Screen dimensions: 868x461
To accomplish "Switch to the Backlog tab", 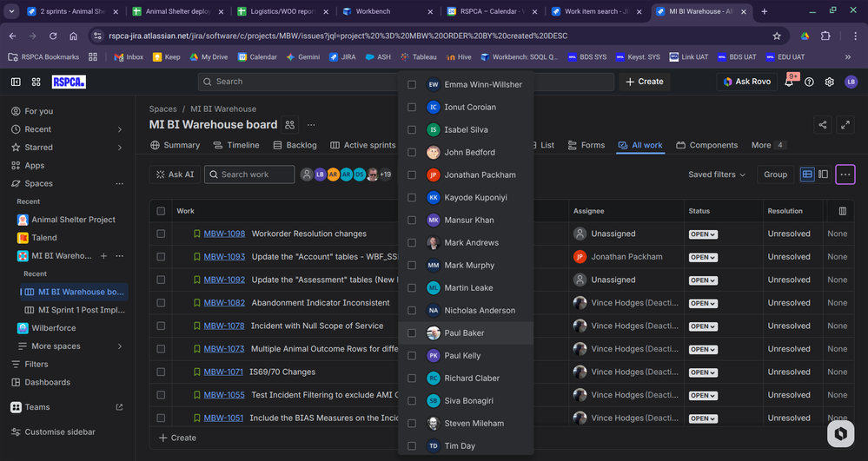I will 295,145.
